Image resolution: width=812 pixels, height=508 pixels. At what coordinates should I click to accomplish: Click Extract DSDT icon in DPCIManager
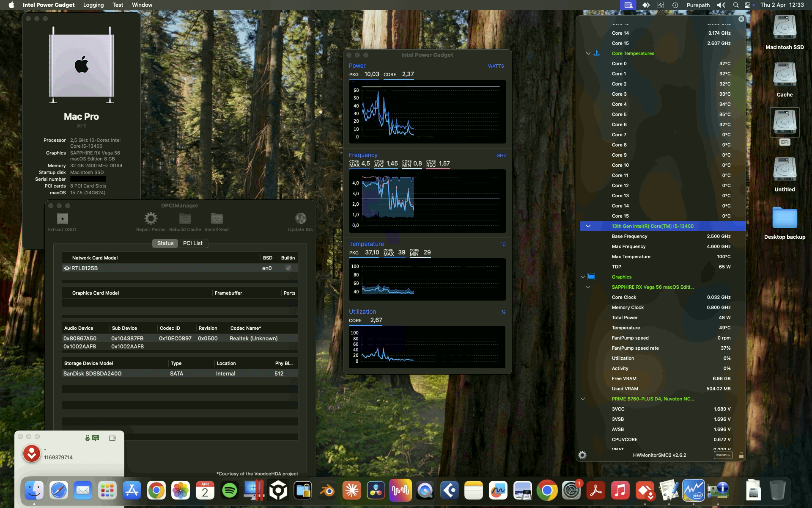(62, 218)
